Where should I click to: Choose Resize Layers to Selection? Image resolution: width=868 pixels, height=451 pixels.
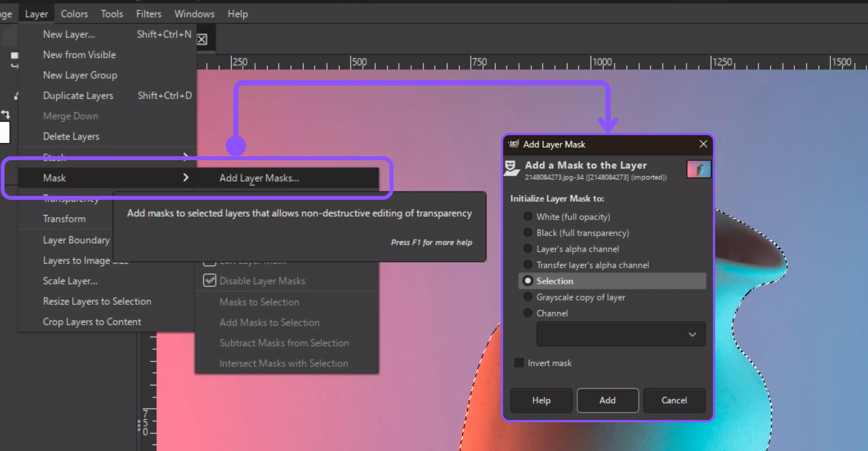[107, 301]
